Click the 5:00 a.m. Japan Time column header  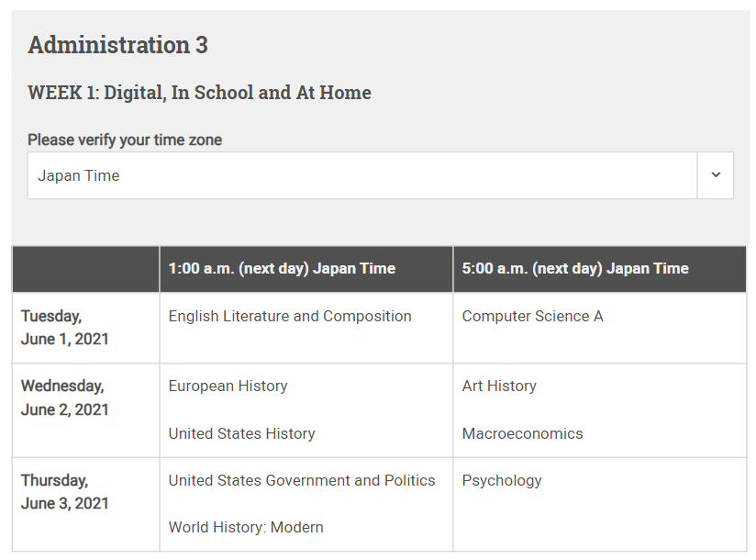point(575,269)
